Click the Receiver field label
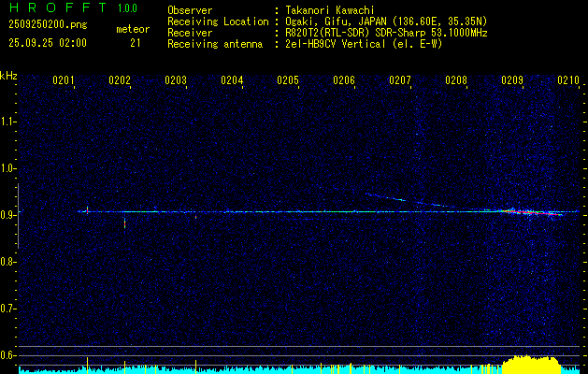588x374 pixels. point(190,33)
